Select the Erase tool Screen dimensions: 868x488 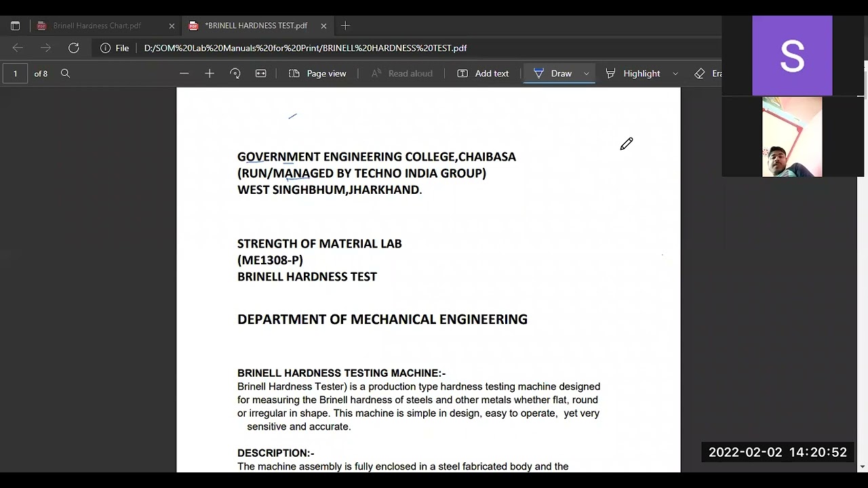point(708,73)
